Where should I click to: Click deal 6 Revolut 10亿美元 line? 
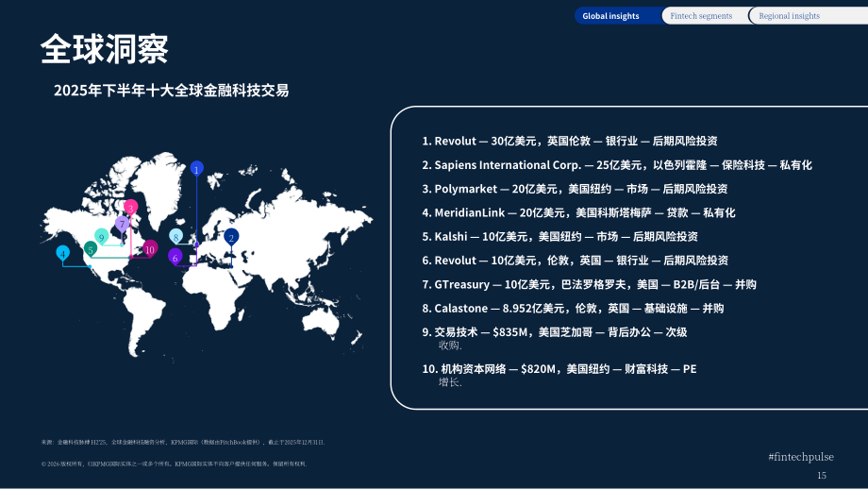pos(576,261)
